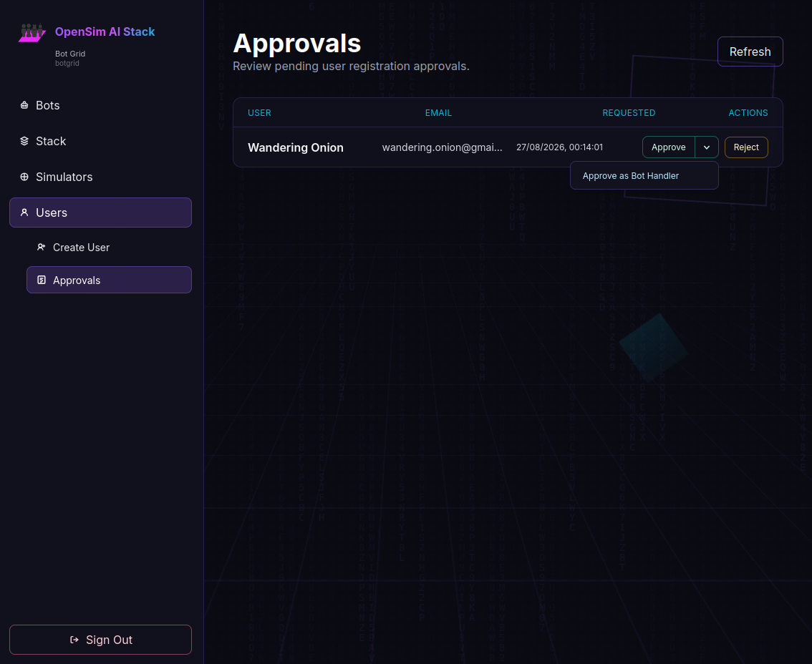Click the Users person icon
The height and width of the screenshot is (664, 812).
(24, 213)
